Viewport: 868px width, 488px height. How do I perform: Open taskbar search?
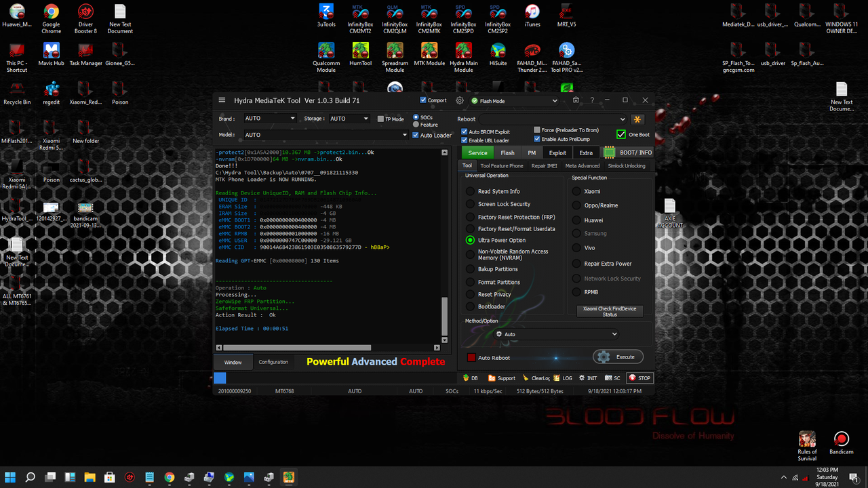coord(31,477)
